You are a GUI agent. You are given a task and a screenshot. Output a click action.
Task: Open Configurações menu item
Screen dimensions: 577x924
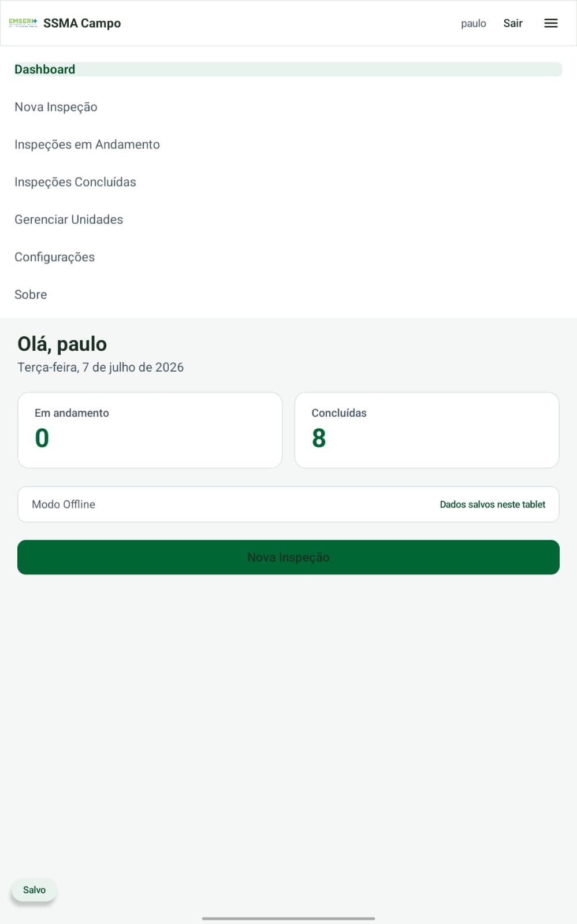pyautogui.click(x=54, y=257)
